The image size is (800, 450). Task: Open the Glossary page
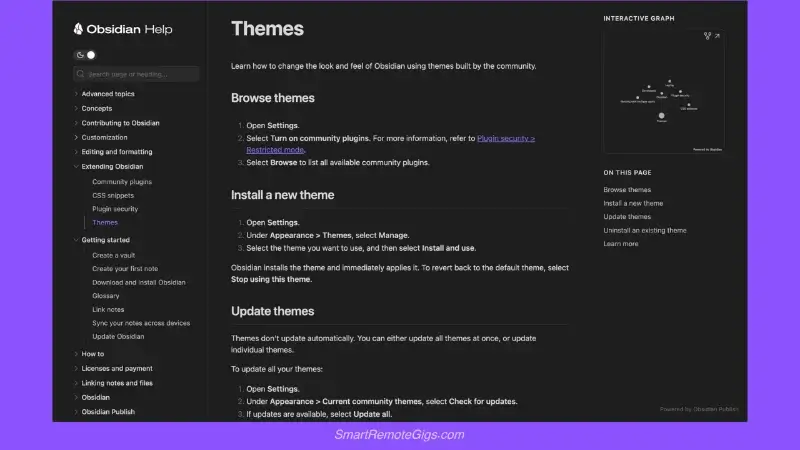tap(106, 295)
